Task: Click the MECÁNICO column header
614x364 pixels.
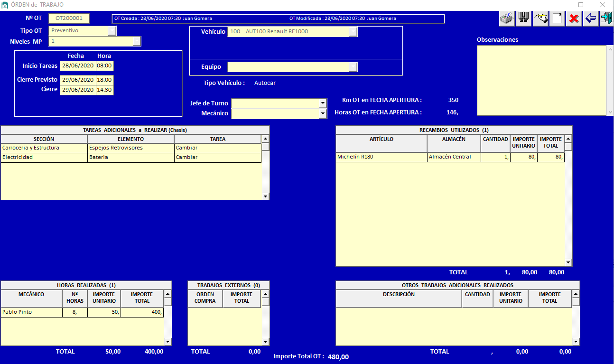Action: (32, 299)
